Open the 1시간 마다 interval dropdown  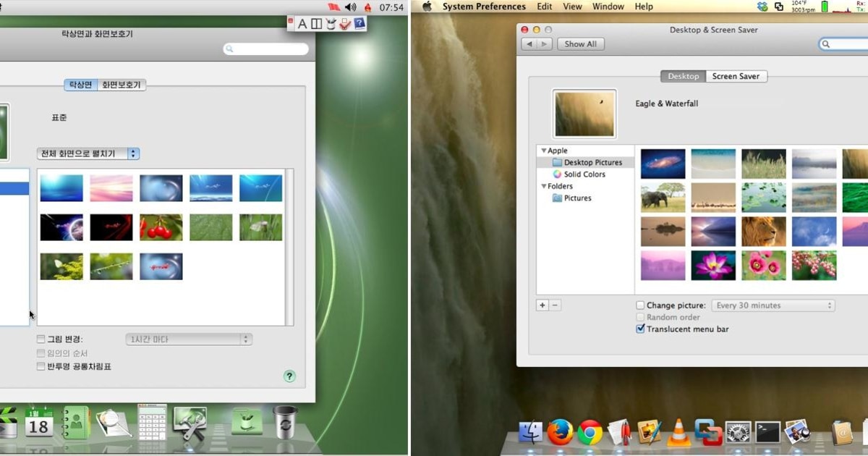point(189,339)
